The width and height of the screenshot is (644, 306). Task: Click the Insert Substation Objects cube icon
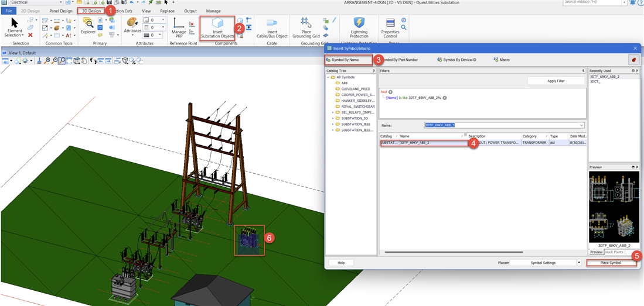217,23
